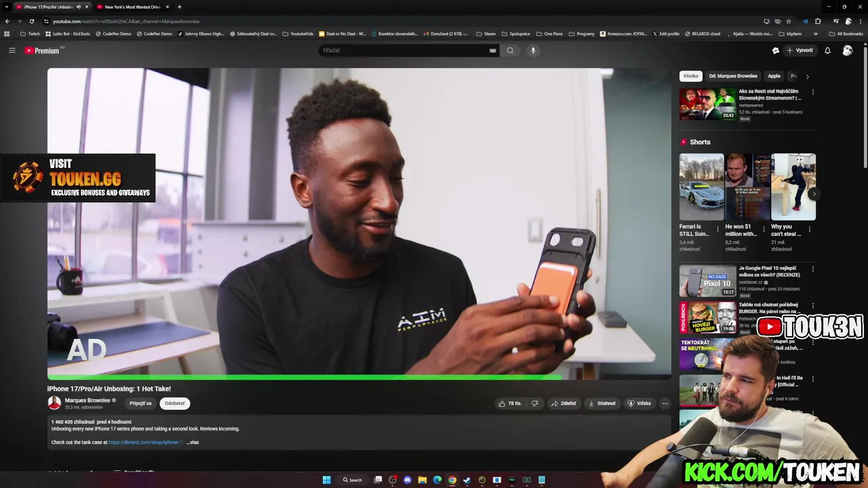Viewport: 868px width, 488px height.
Task: Open Chrome from taskbar
Action: [452, 480]
